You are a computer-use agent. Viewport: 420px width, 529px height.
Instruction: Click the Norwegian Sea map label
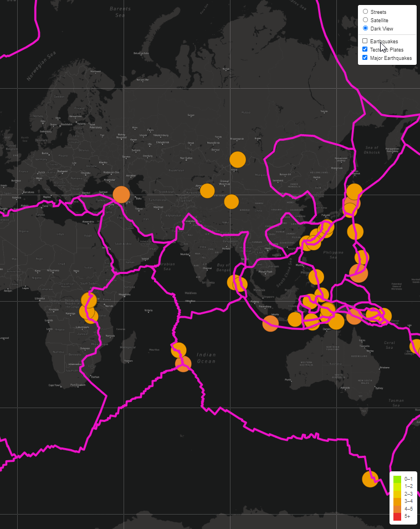(41, 66)
